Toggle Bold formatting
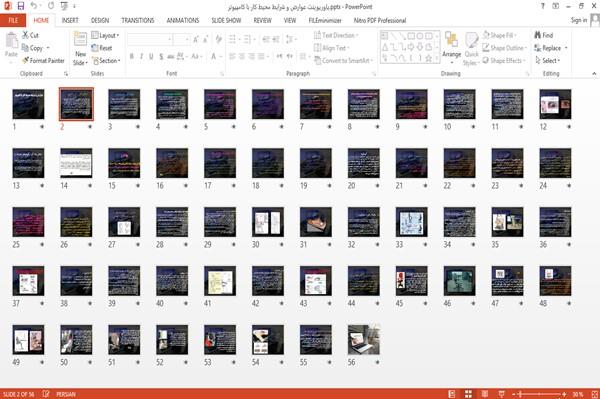This screenshot has height=399, width=600. point(132,57)
